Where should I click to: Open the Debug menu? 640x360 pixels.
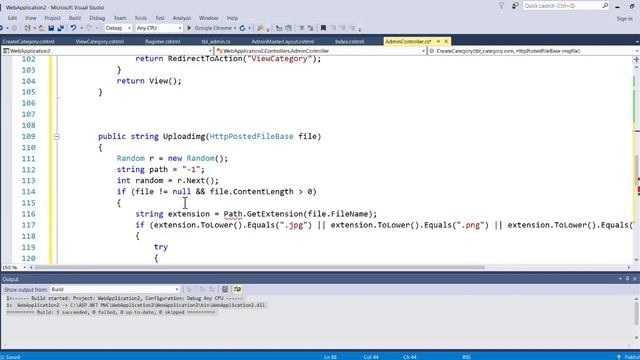(x=97, y=18)
